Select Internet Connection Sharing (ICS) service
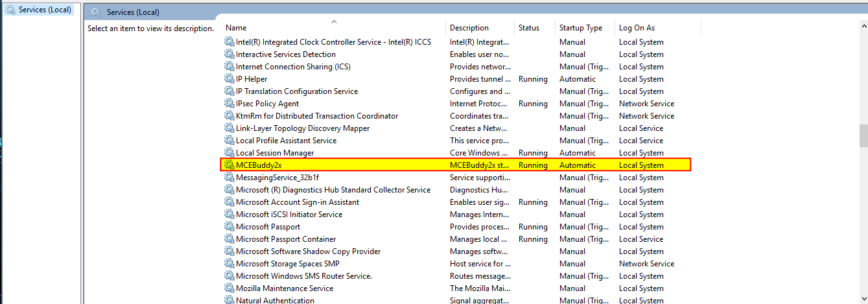Image resolution: width=868 pixels, height=304 pixels. 293,67
